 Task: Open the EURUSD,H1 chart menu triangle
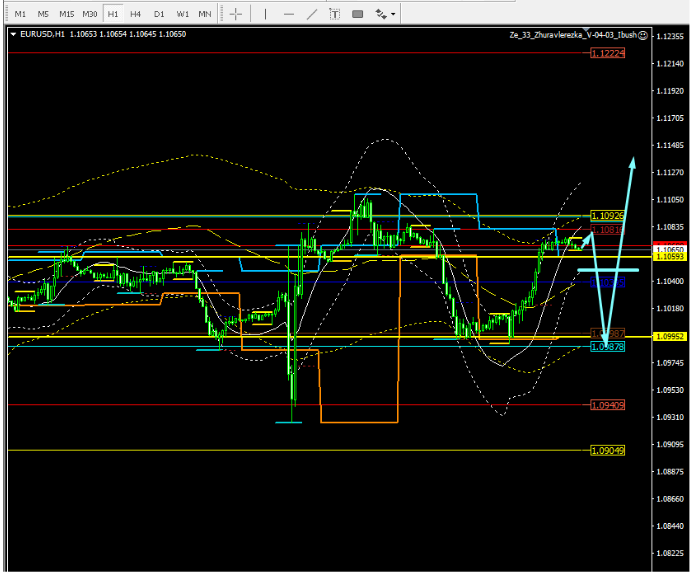coord(13,34)
